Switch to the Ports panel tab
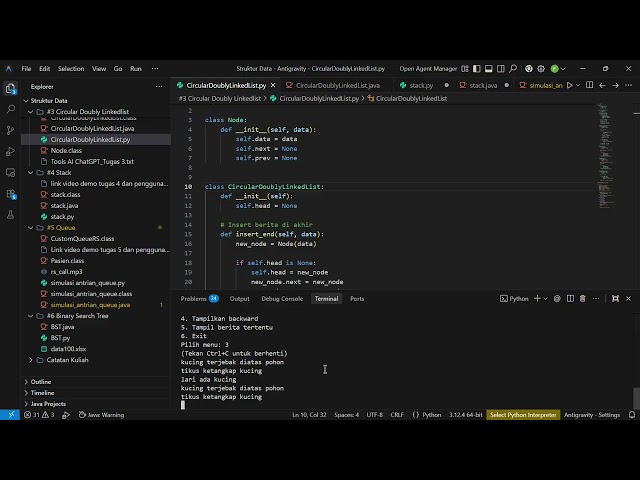640x480 pixels. pos(357,299)
